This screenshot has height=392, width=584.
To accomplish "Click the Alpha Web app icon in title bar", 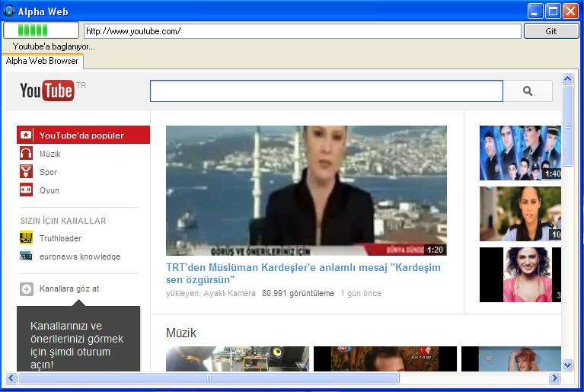I will coord(9,11).
